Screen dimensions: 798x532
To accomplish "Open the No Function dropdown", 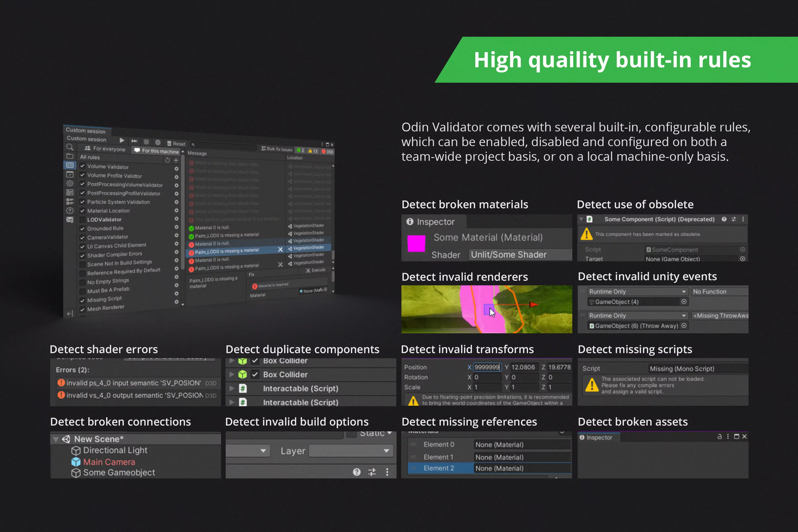I will click(720, 291).
